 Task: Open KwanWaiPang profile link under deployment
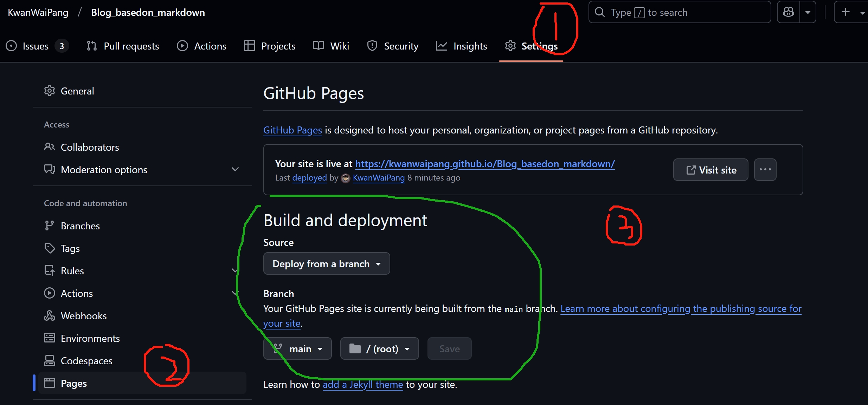(x=379, y=178)
